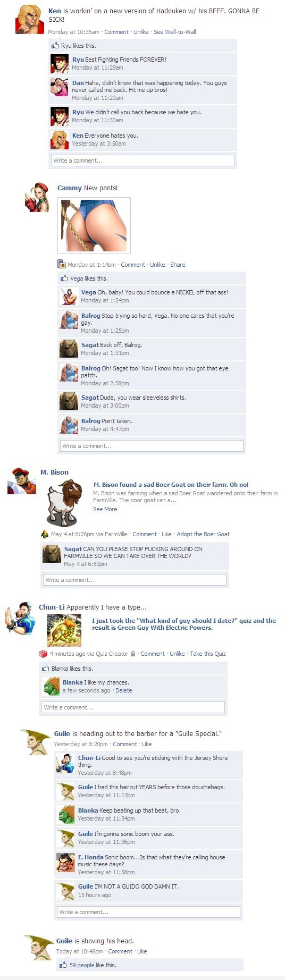
Task: Click the sad Boer Goat image
Action: coord(65,503)
